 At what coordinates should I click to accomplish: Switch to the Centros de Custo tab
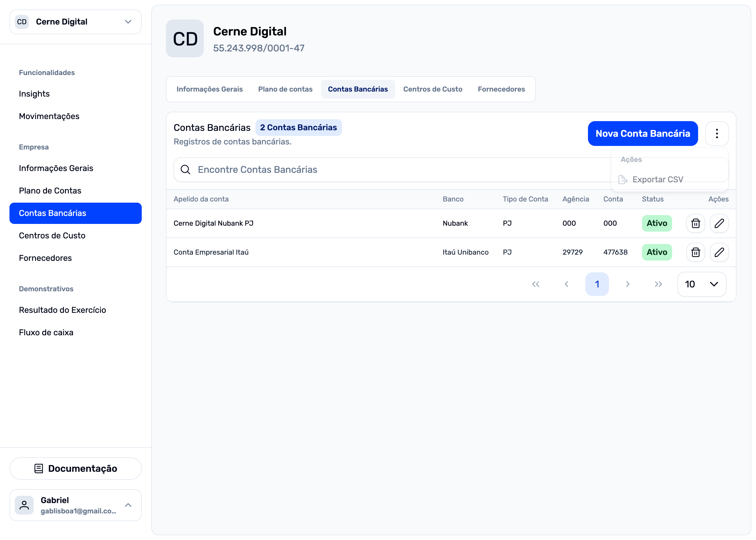(432, 89)
